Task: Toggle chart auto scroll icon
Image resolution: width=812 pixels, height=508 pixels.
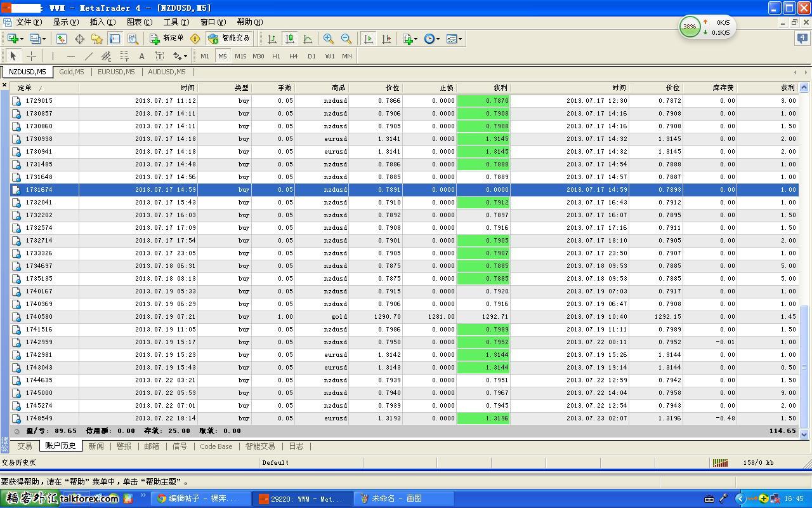Action: coord(369,39)
